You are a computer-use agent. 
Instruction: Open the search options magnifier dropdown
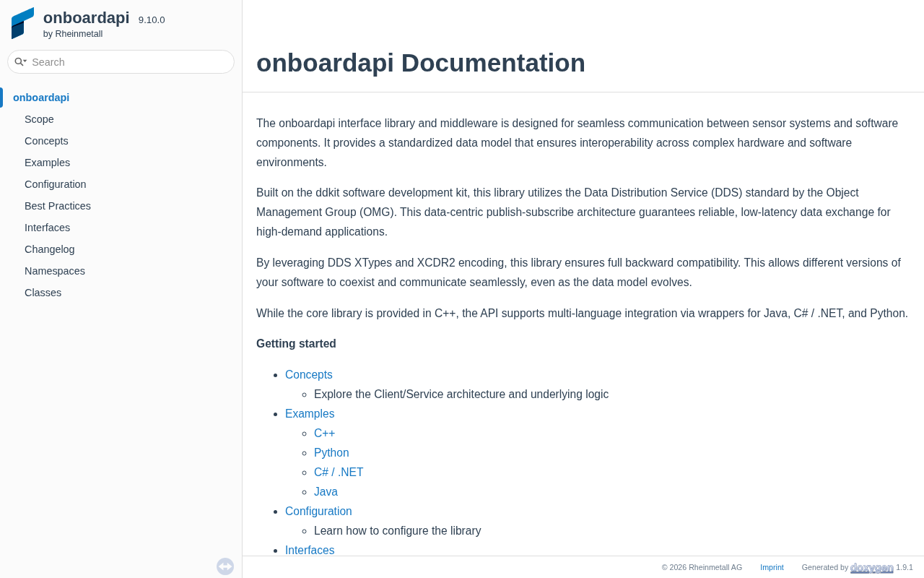pyautogui.click(x=20, y=62)
